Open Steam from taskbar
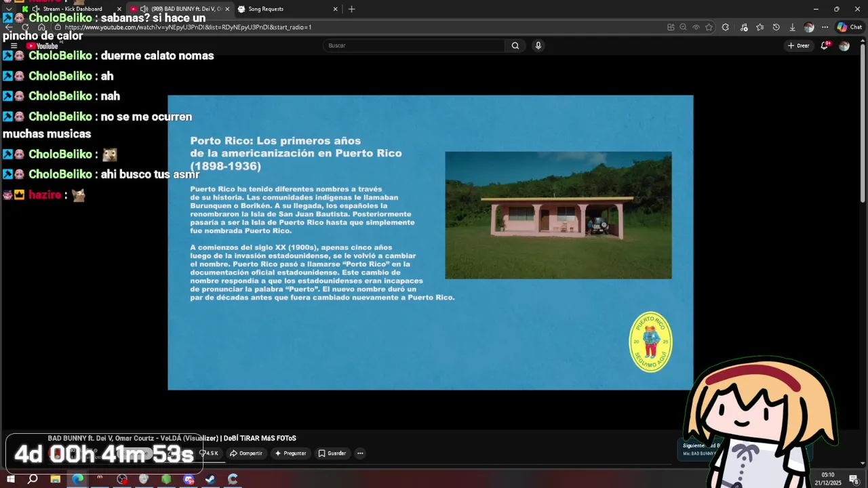868x488 pixels. [210, 479]
